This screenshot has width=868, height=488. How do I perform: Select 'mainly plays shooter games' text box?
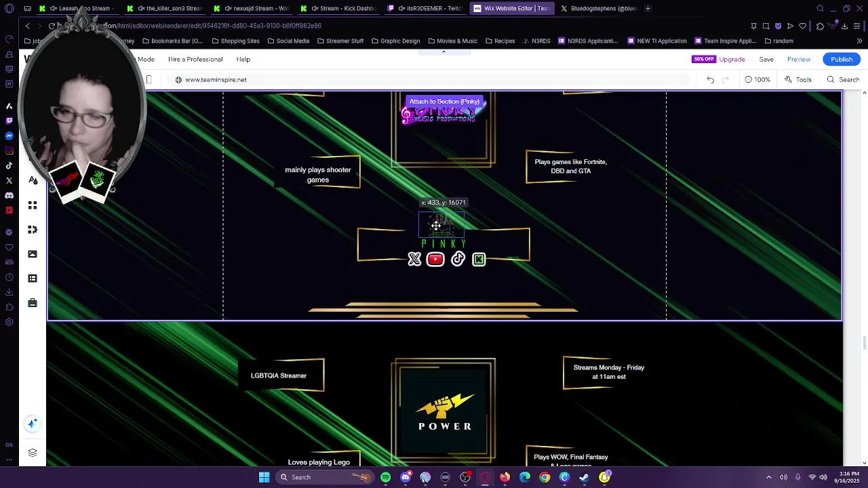[x=317, y=174]
